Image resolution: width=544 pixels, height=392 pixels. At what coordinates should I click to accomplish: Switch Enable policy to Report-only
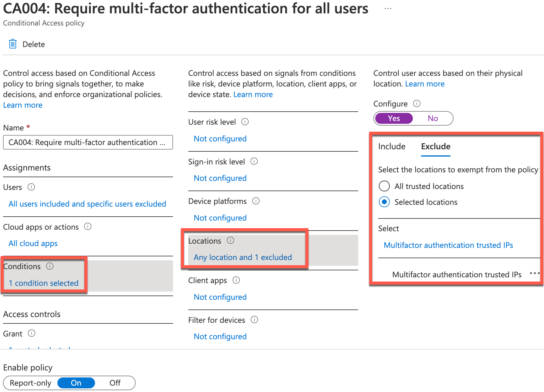point(30,383)
